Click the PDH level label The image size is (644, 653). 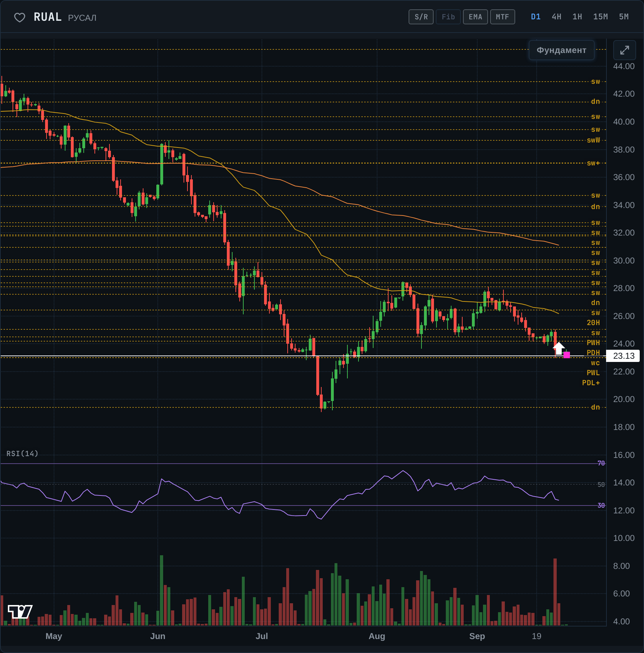click(x=593, y=353)
